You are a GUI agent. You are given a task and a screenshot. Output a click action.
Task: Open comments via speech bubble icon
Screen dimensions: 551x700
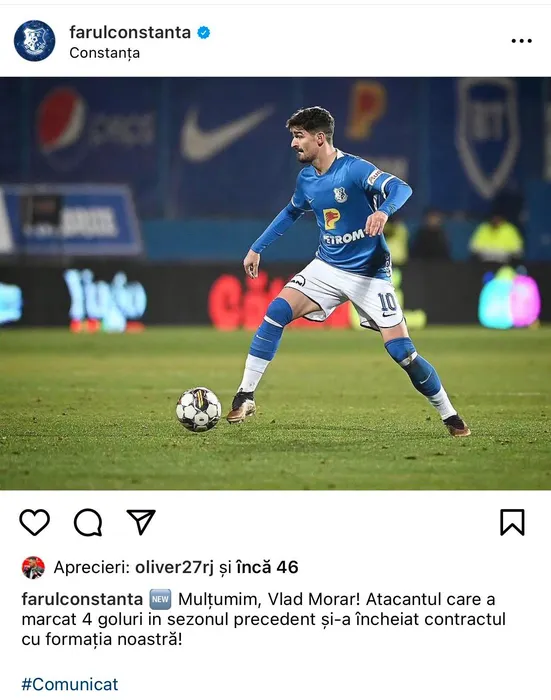pyautogui.click(x=88, y=522)
